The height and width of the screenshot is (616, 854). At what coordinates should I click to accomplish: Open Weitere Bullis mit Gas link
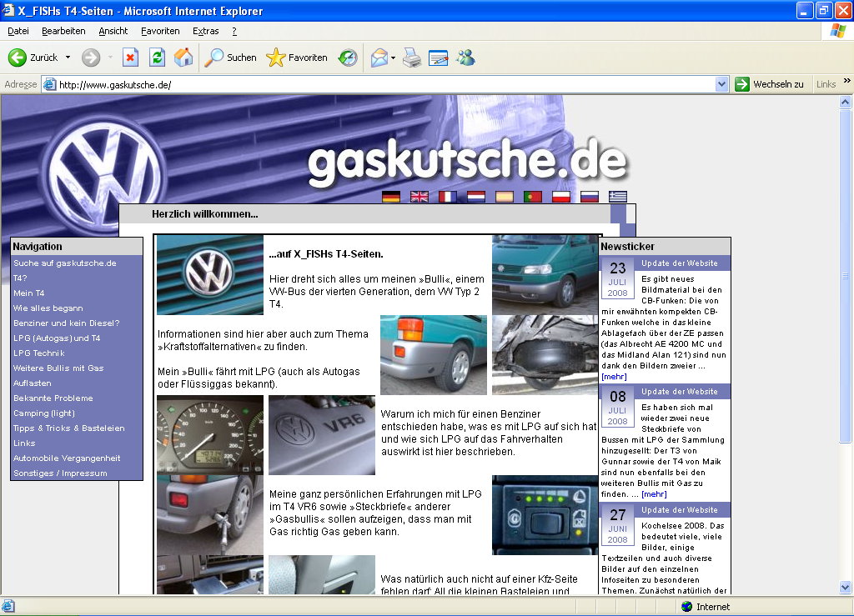[58, 368]
